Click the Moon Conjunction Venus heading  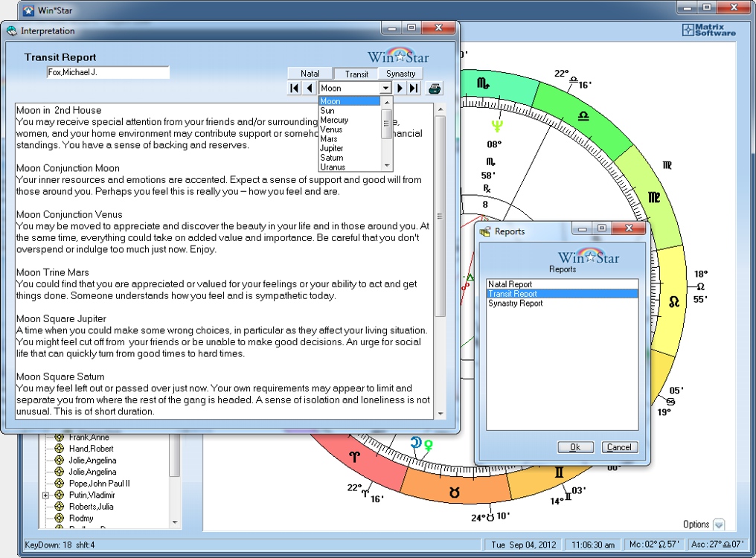[x=69, y=214]
